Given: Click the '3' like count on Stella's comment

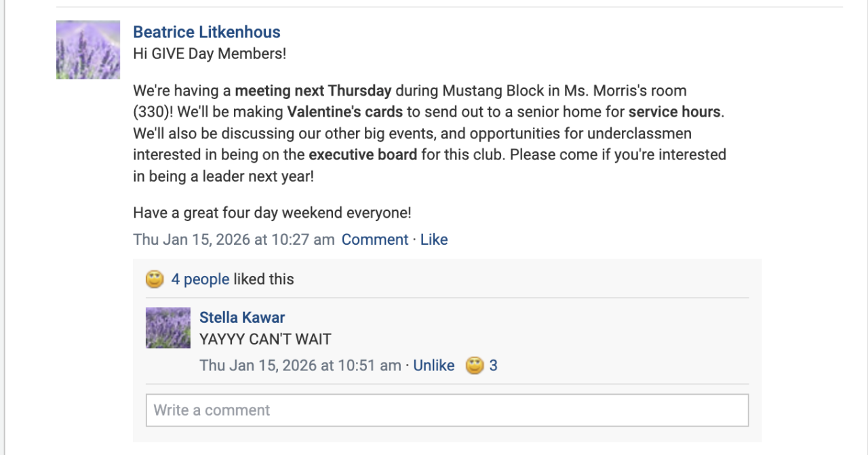Looking at the screenshot, I should (x=494, y=365).
